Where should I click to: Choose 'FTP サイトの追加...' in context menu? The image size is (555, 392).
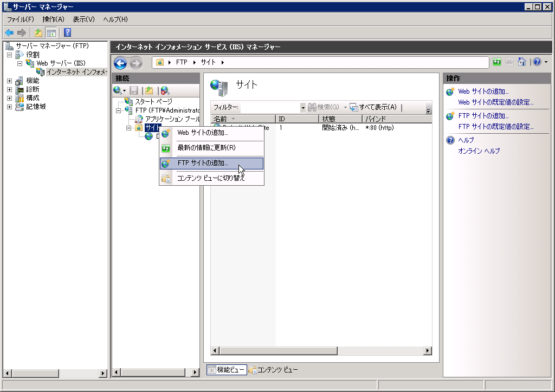pos(212,164)
